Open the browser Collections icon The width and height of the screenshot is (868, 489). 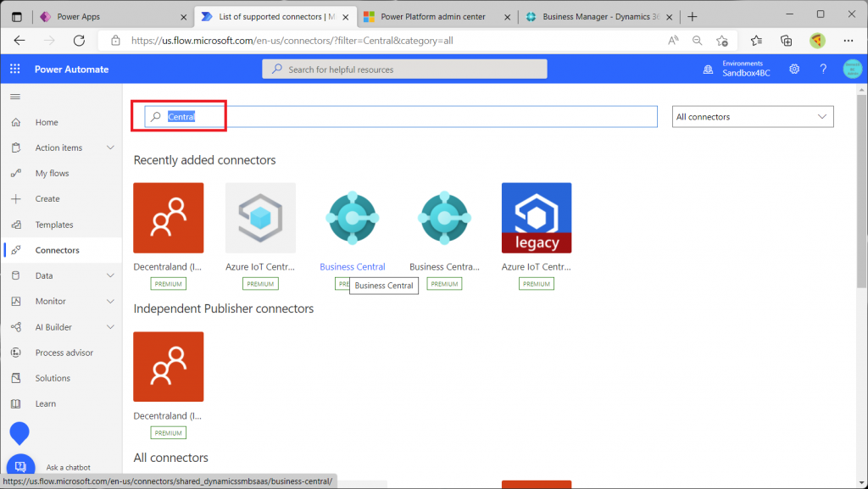[786, 41]
